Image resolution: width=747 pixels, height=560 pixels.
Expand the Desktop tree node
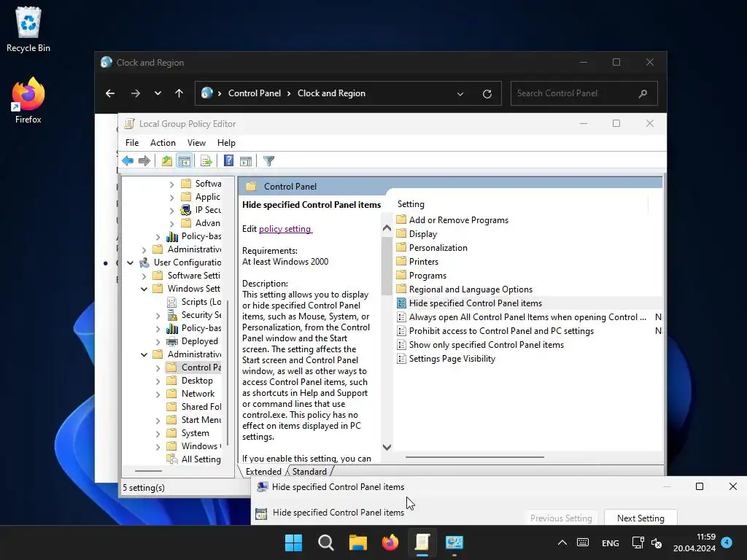[x=158, y=381]
